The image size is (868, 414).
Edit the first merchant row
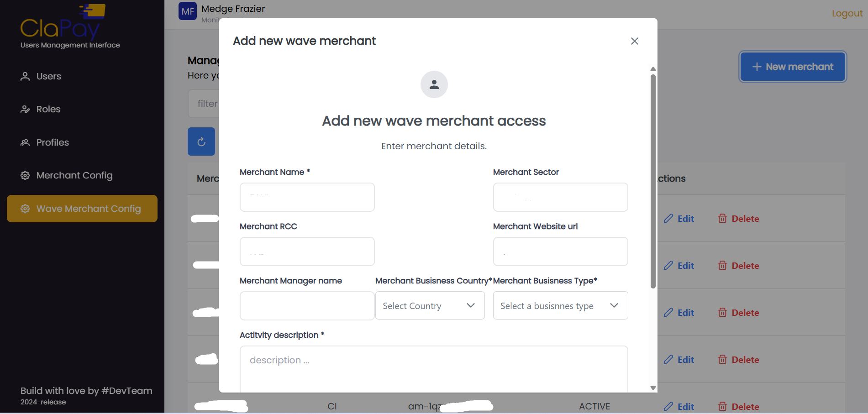coord(679,218)
